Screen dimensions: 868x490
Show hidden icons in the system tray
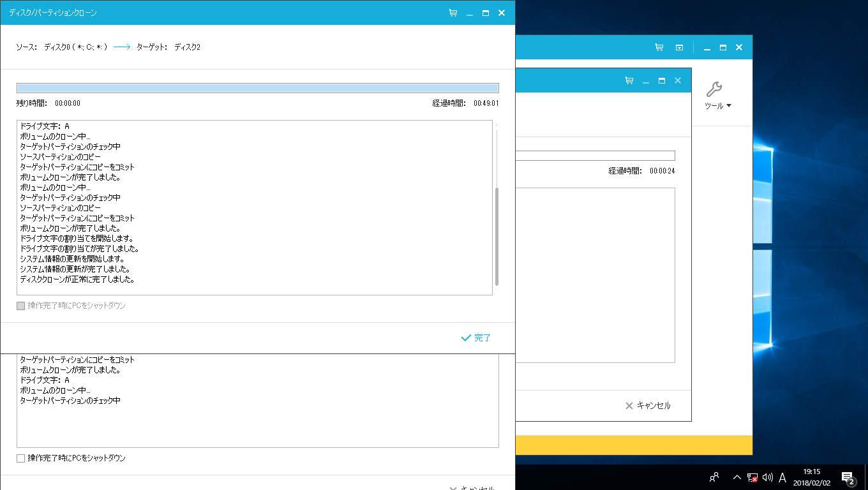click(737, 477)
